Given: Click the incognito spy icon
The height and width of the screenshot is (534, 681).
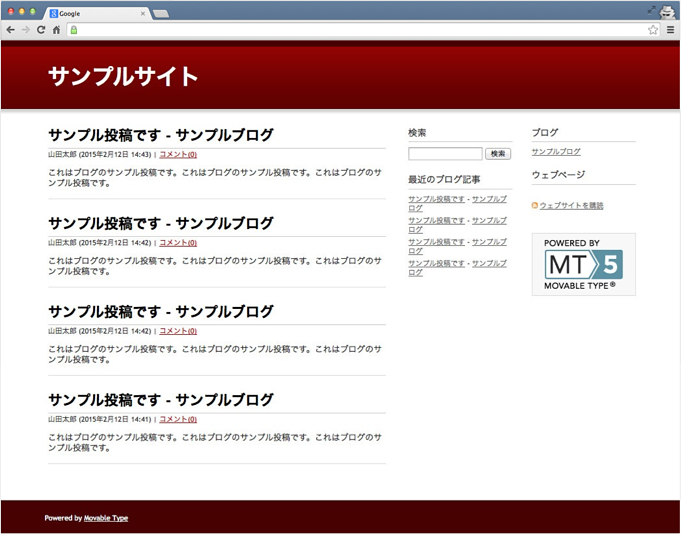Looking at the screenshot, I should (x=667, y=12).
